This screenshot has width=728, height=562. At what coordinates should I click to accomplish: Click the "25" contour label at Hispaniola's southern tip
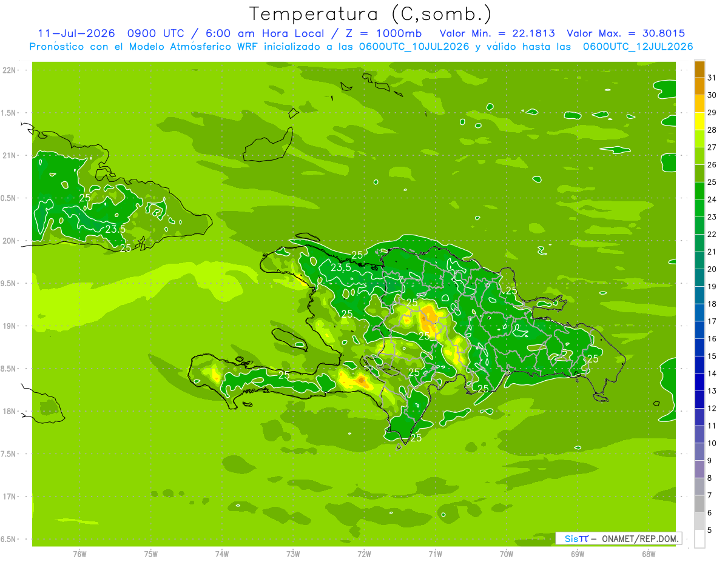(x=416, y=437)
